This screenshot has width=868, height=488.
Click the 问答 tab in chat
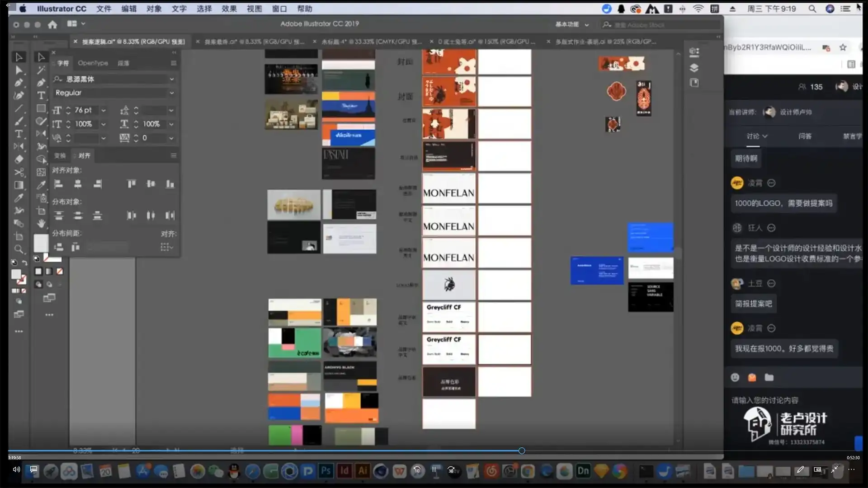(x=805, y=136)
